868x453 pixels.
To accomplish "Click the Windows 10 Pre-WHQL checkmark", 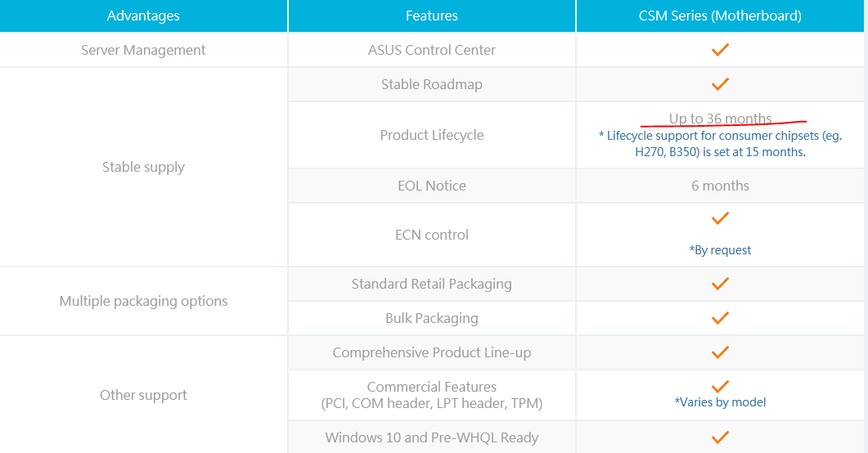I will (720, 437).
